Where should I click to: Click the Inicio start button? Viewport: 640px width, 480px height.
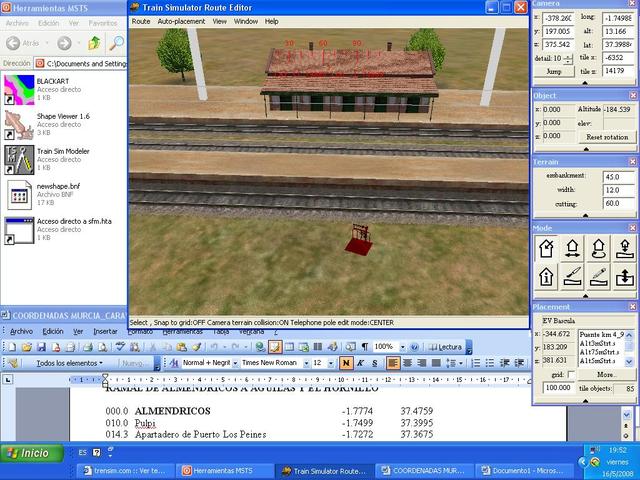tap(27, 453)
